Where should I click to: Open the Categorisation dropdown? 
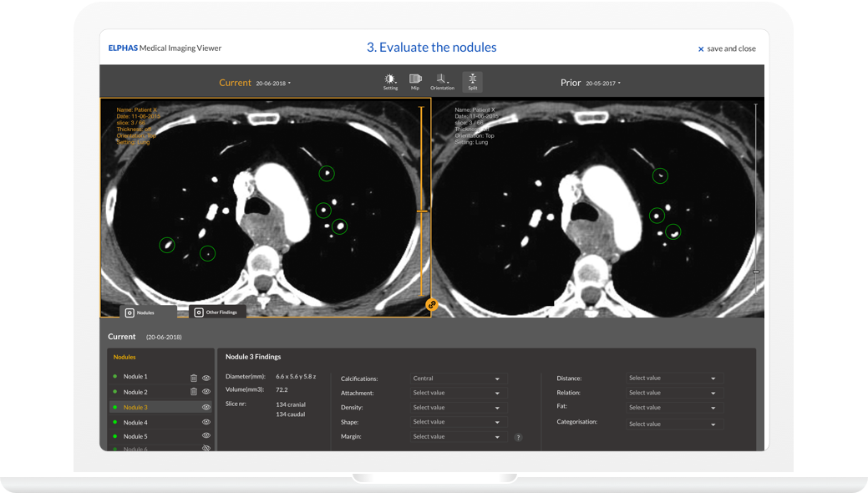click(x=673, y=423)
